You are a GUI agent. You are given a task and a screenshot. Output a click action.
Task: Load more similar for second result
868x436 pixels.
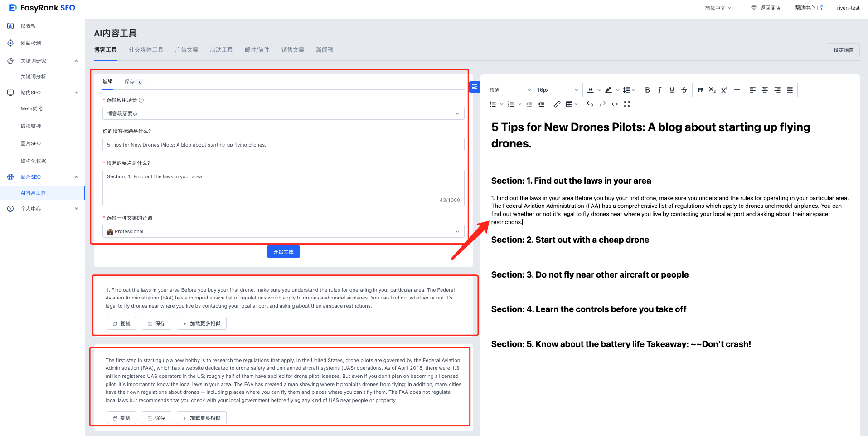click(202, 418)
